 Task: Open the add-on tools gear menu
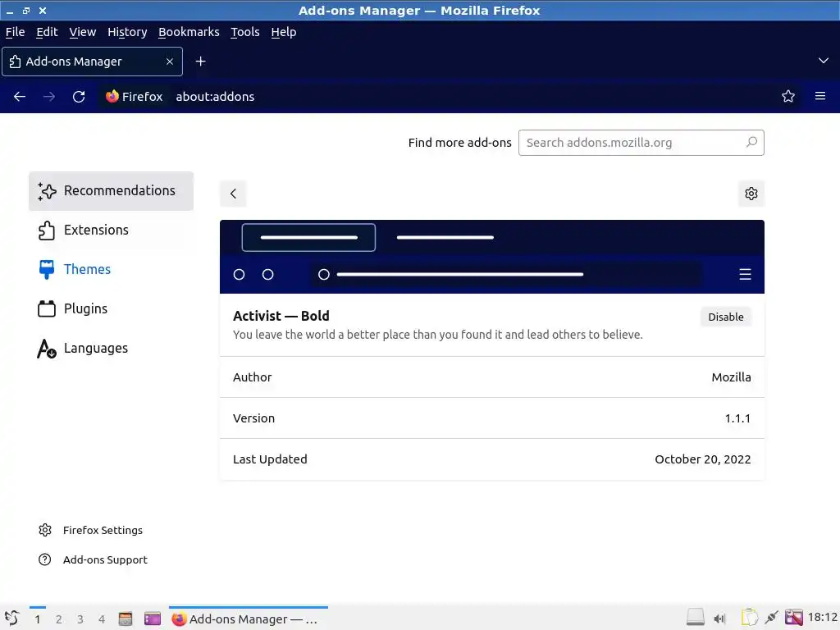(x=751, y=194)
